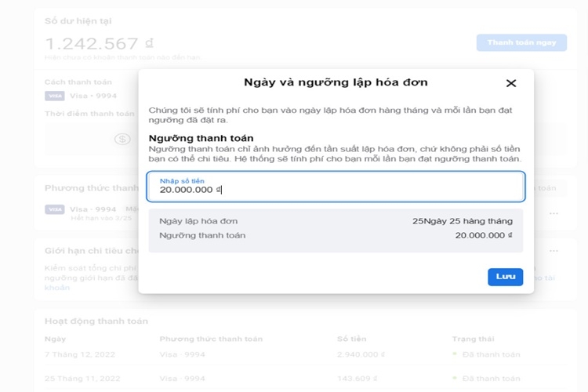Screen dimensions: 588x392
Task: Click the Visa card icon under Phương thức thanh toán
Action: [x=54, y=209]
